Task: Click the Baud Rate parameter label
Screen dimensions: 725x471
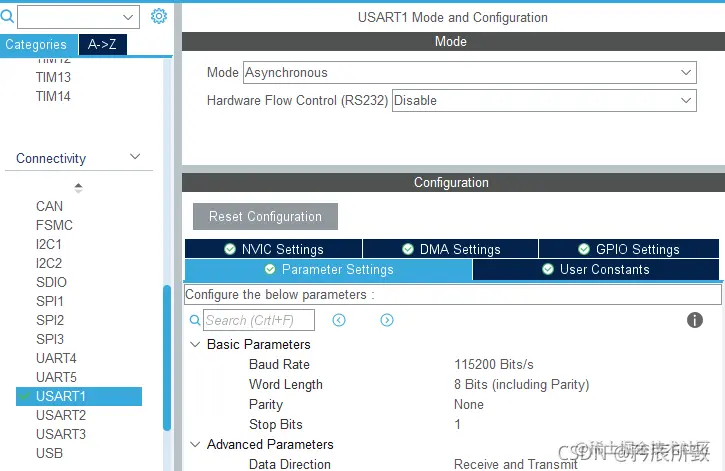Action: 279,364
